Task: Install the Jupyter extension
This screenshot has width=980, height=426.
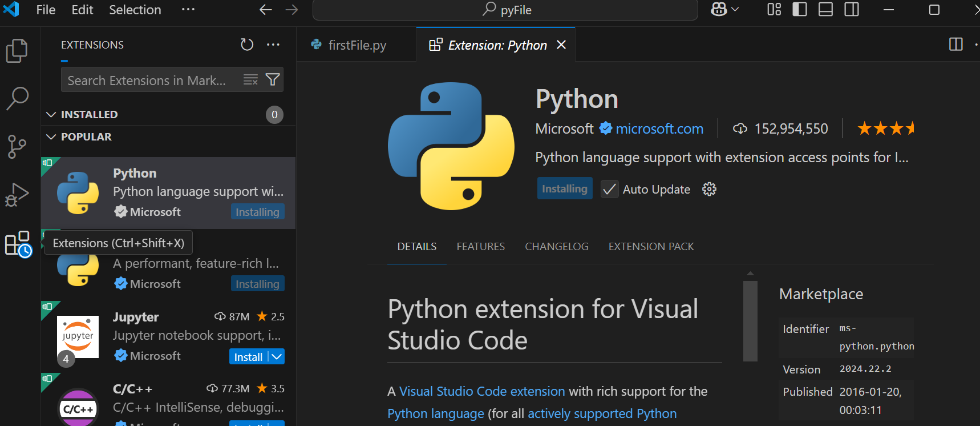Action: pos(248,357)
